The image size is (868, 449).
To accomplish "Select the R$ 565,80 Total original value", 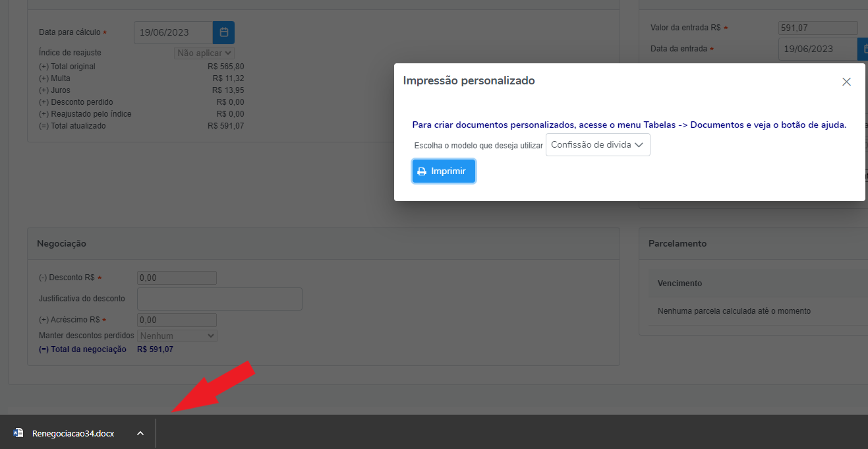I will [225, 67].
